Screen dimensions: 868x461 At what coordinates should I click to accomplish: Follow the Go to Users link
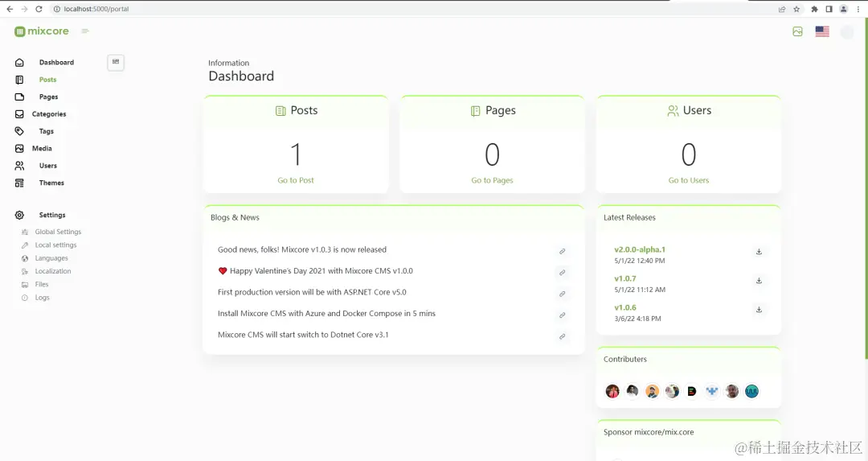tap(689, 180)
